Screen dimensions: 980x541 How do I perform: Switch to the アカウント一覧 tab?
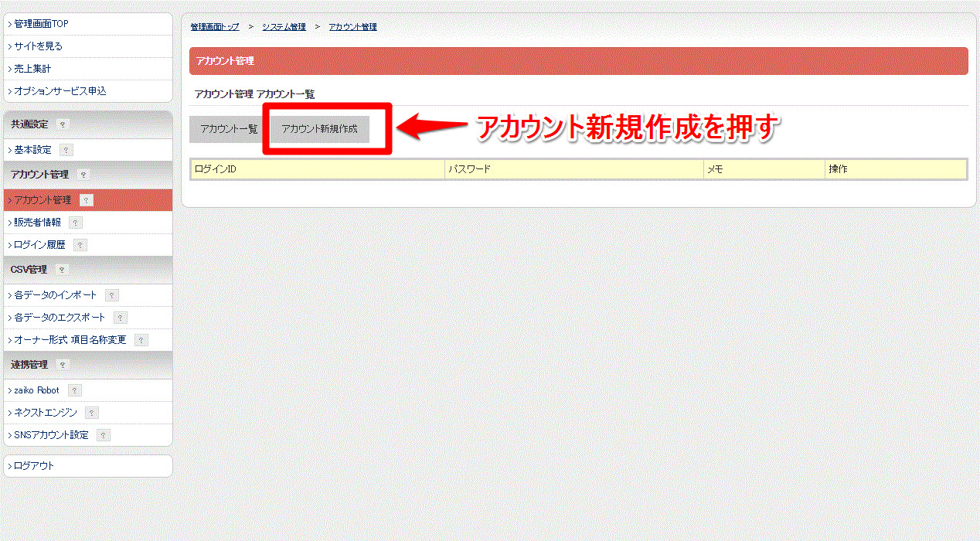click(229, 129)
